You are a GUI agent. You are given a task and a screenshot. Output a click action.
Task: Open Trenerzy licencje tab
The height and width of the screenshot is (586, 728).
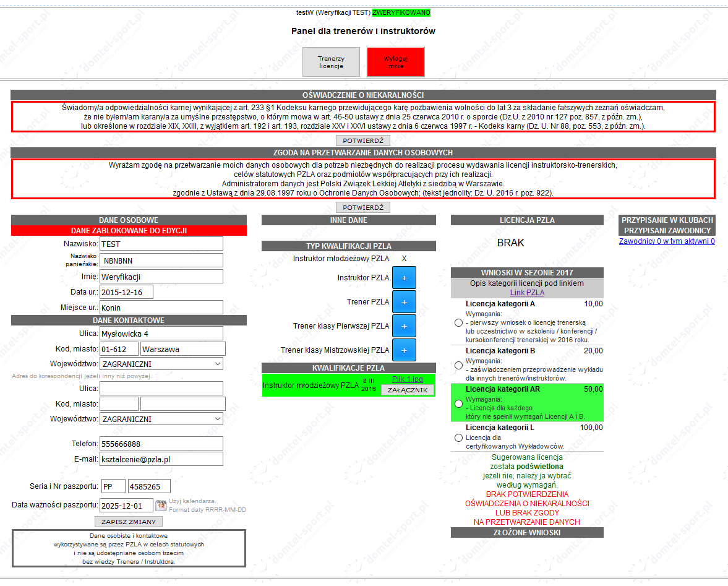[x=331, y=62]
